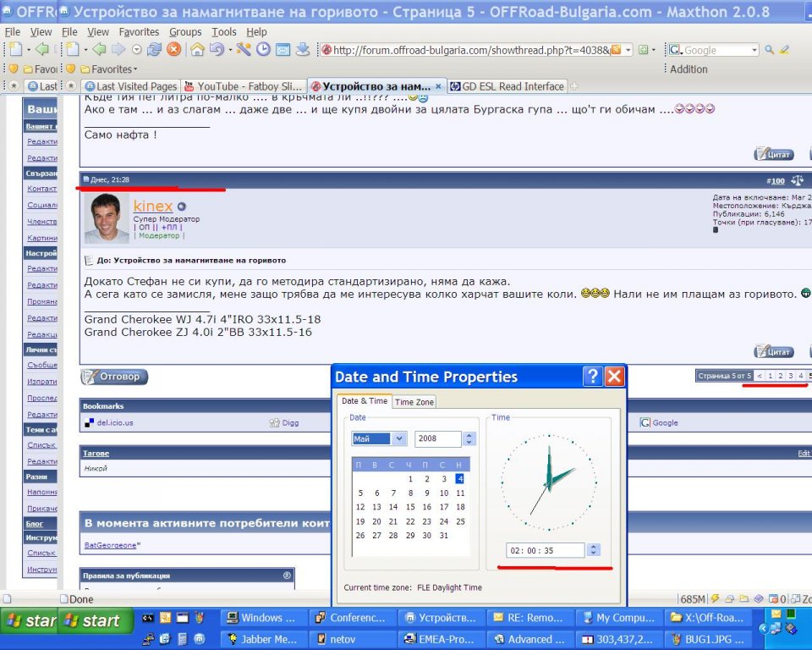Open the command prompt quick launch icon
Screen dimensions: 812x650
tap(148, 618)
